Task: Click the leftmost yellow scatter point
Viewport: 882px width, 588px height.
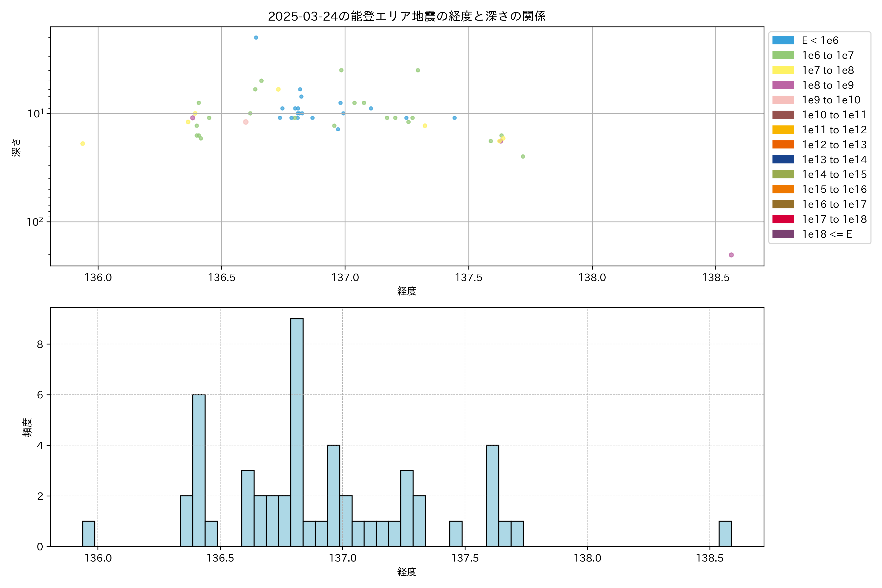Action: (83, 144)
